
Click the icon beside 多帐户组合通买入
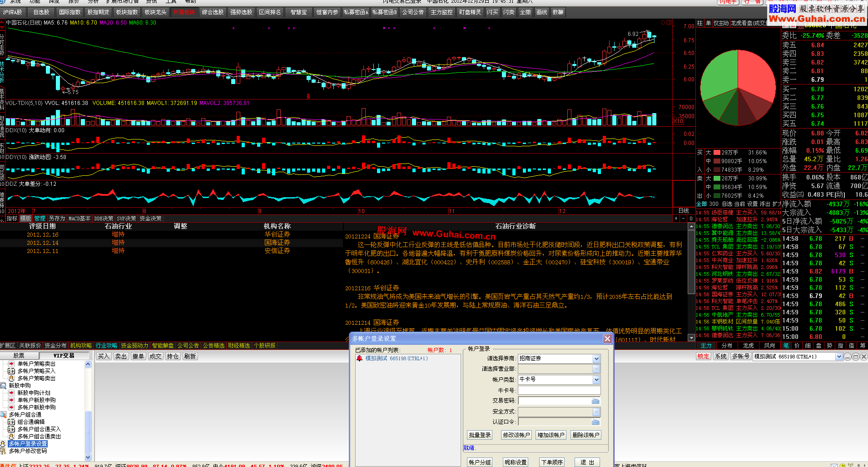[x=11, y=429]
